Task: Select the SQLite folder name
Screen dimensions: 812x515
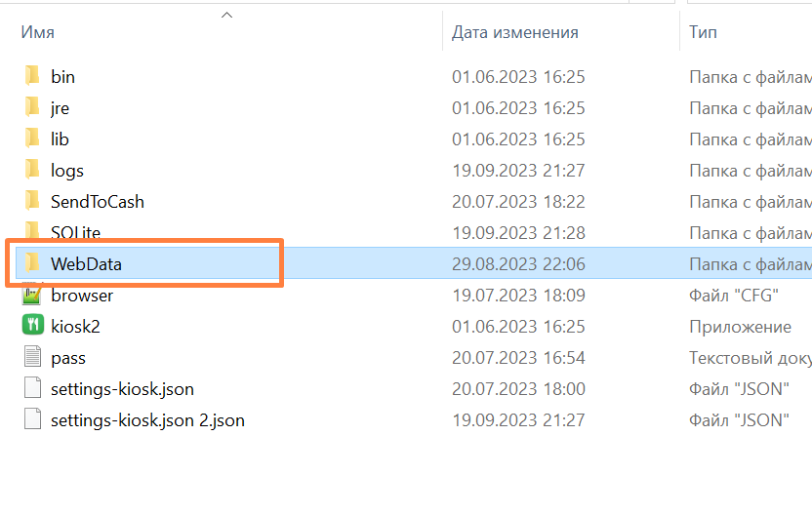Action: coord(75,232)
